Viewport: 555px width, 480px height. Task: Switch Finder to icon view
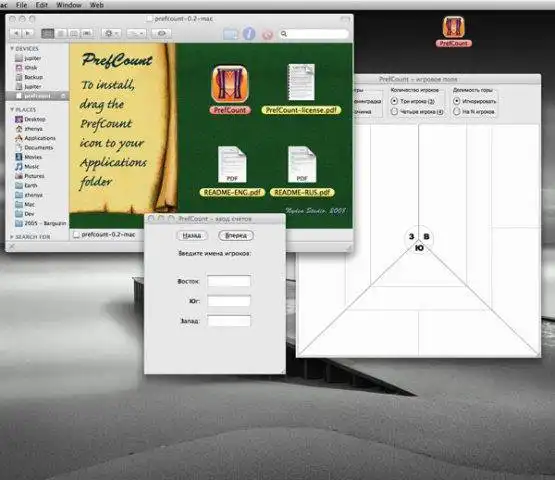47,33
